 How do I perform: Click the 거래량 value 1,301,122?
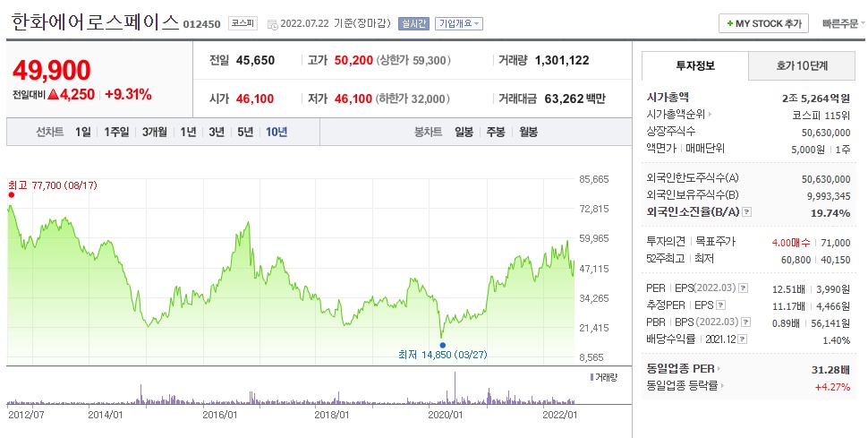coord(562,60)
